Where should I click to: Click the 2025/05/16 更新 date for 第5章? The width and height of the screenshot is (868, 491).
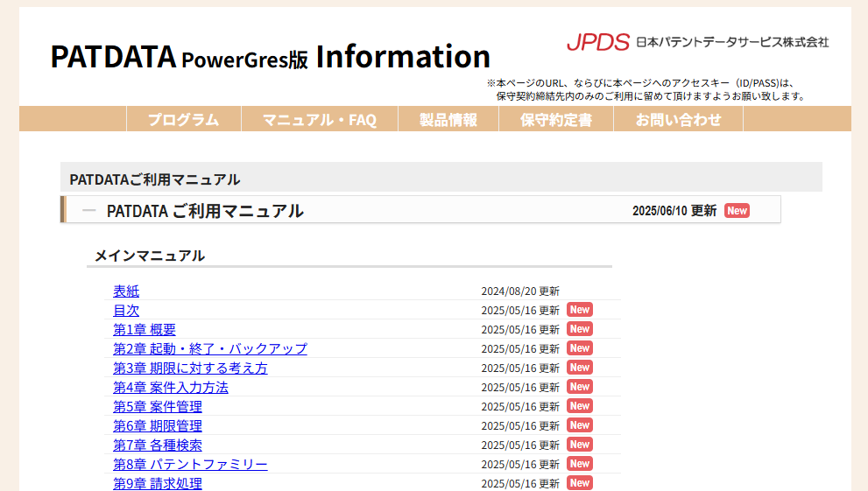[x=520, y=407]
